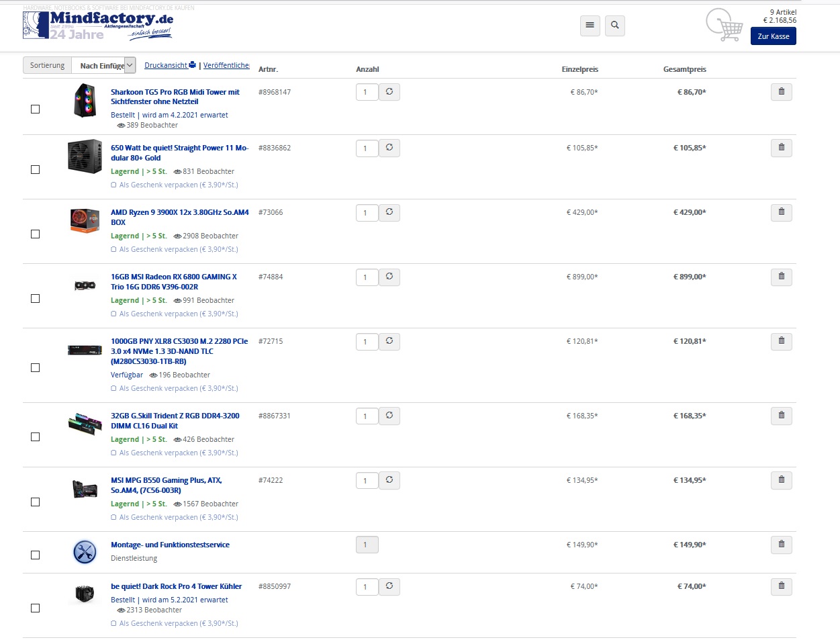The width and height of the screenshot is (840, 642).
Task: Enable gift wrap for Straight Power 11
Action: click(x=113, y=185)
